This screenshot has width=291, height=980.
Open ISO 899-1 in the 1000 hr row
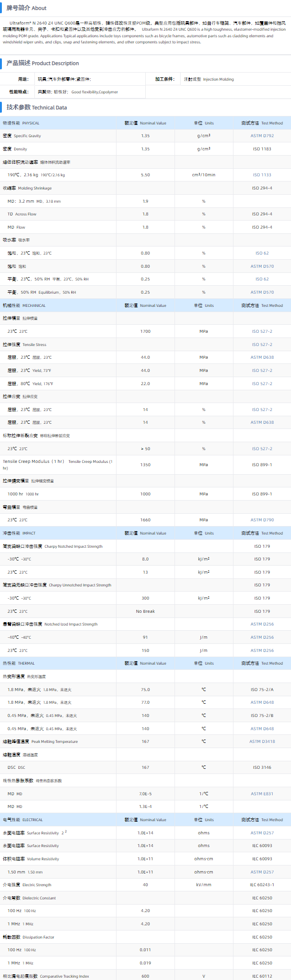pos(262,494)
